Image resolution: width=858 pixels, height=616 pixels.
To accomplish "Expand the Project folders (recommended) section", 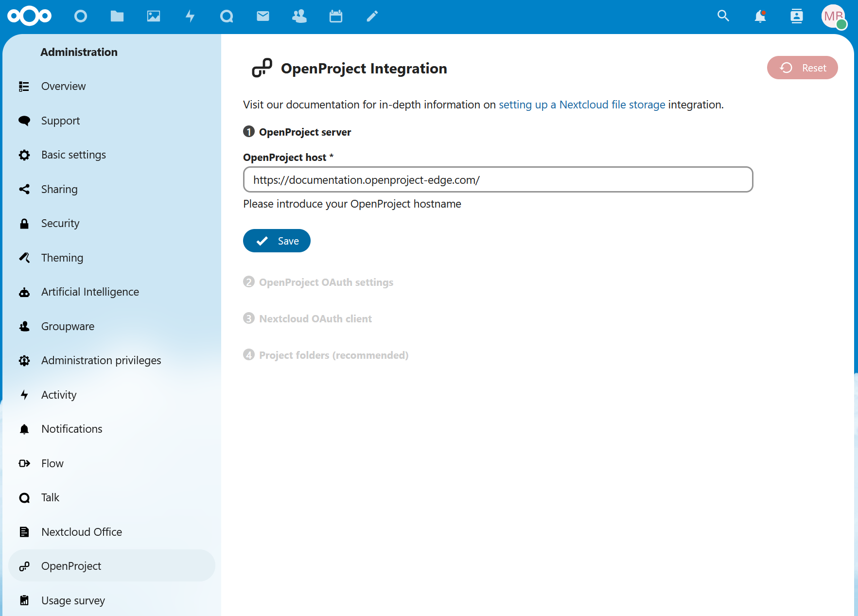I will pyautogui.click(x=333, y=355).
